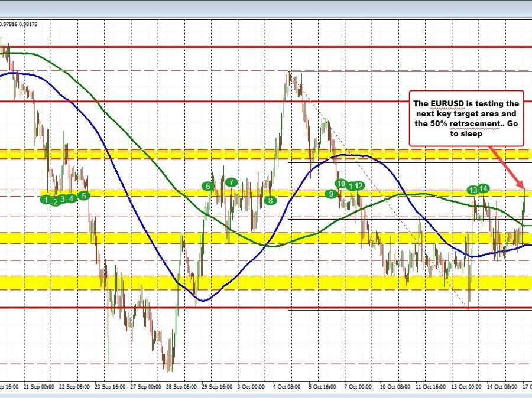
Task: Click the 3 Oct 00:00 time label
Action: point(251,387)
